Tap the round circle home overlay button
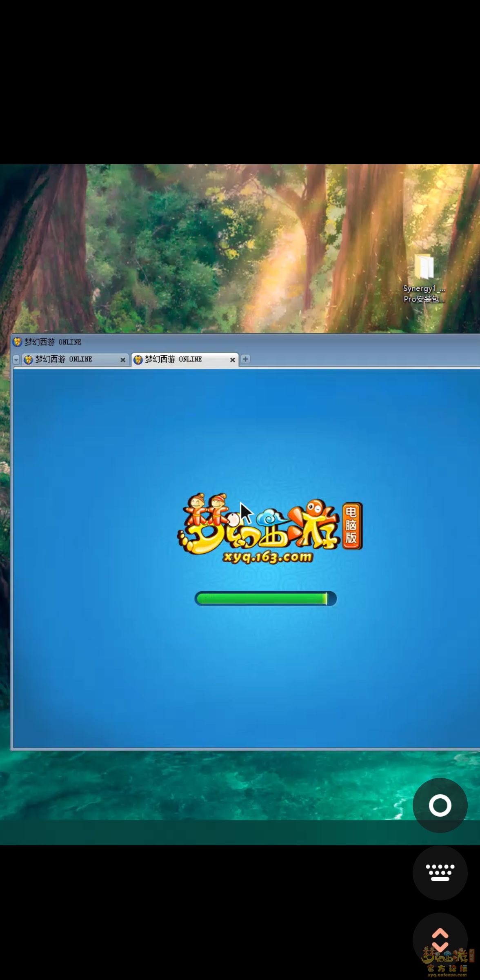 click(440, 805)
